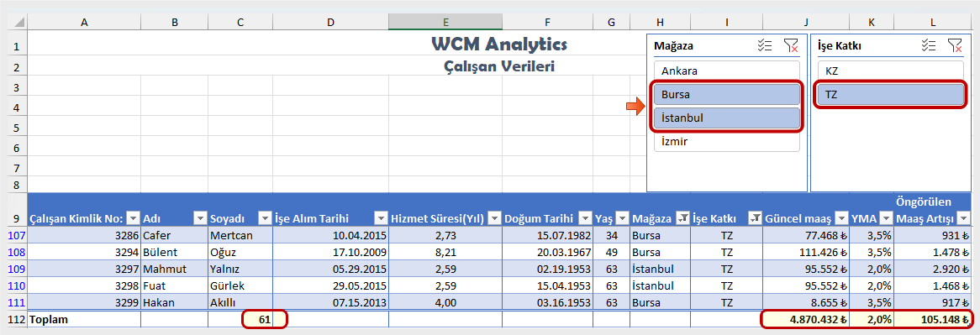
Task: Select KZ in İşe Katkı slicer
Action: pyautogui.click(x=891, y=71)
